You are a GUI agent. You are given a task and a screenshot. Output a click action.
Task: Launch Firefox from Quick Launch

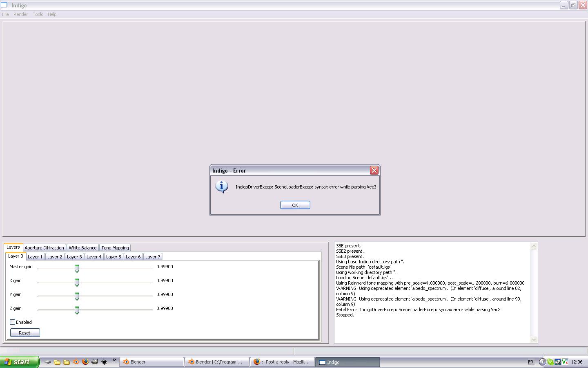(85, 362)
